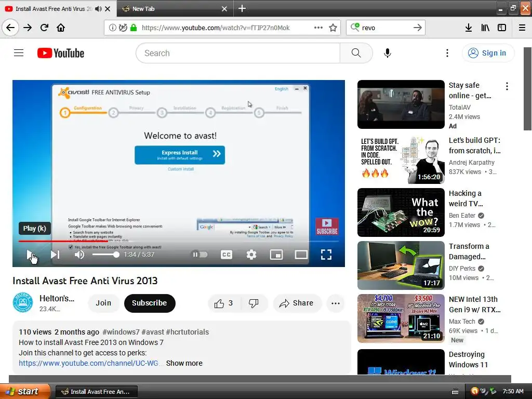Bookmark this page with the star icon
Screen dimensions: 532x399
click(x=333, y=28)
